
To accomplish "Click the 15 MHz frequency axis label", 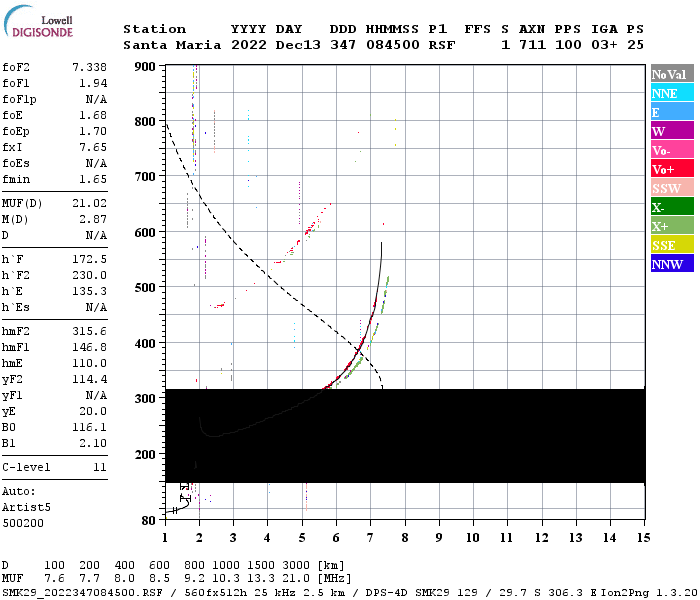I will click(644, 538).
